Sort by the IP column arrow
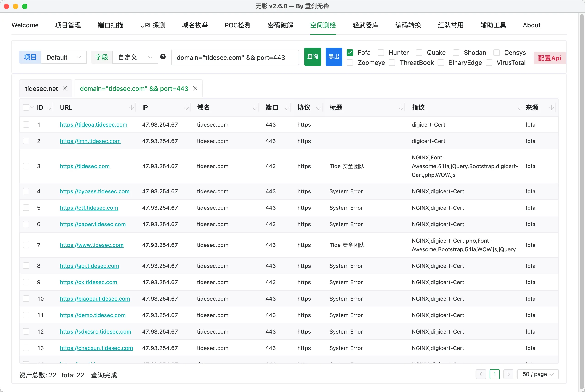This screenshot has height=392, width=585. [186, 108]
